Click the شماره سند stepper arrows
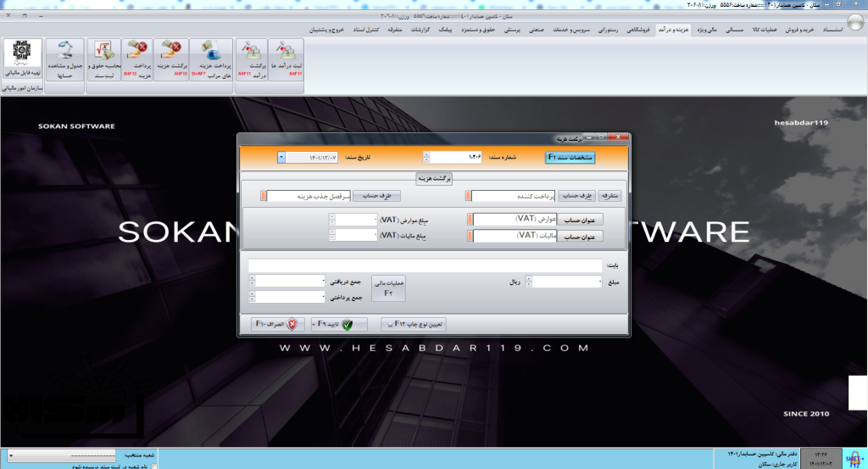Viewport: 868px width, 469px height. (426, 157)
